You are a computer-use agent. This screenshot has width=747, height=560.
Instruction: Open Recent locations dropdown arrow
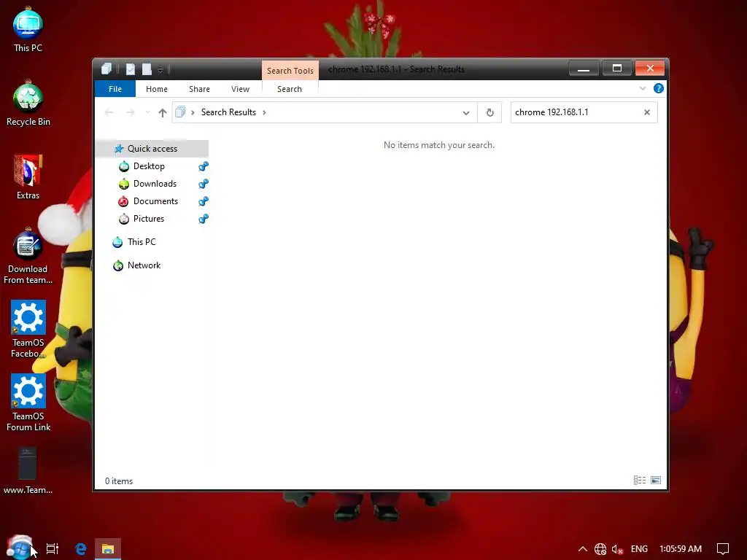coord(147,112)
